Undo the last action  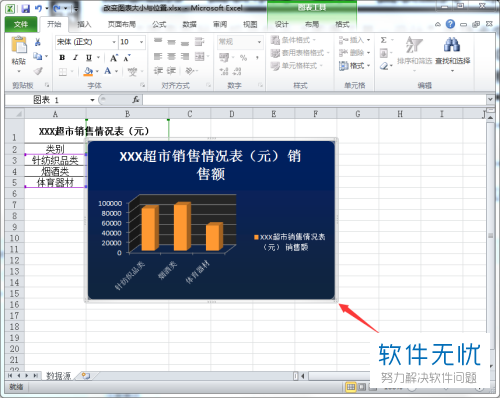(38, 8)
